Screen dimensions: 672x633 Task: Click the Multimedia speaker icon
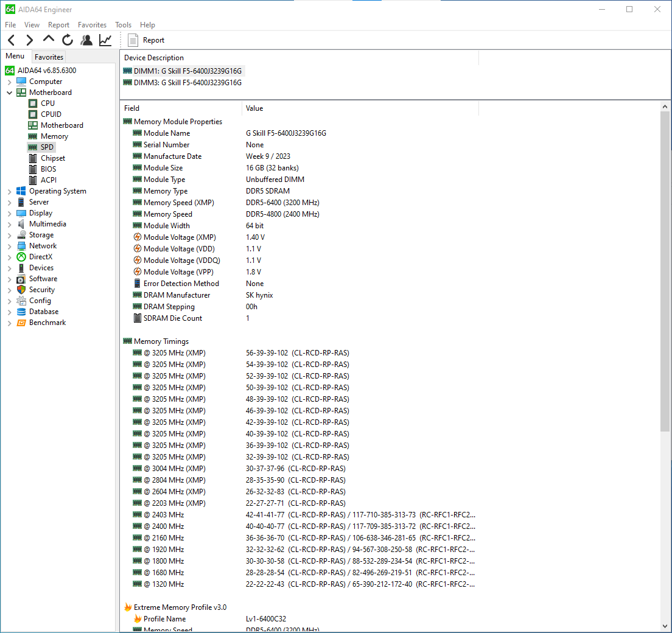click(21, 224)
